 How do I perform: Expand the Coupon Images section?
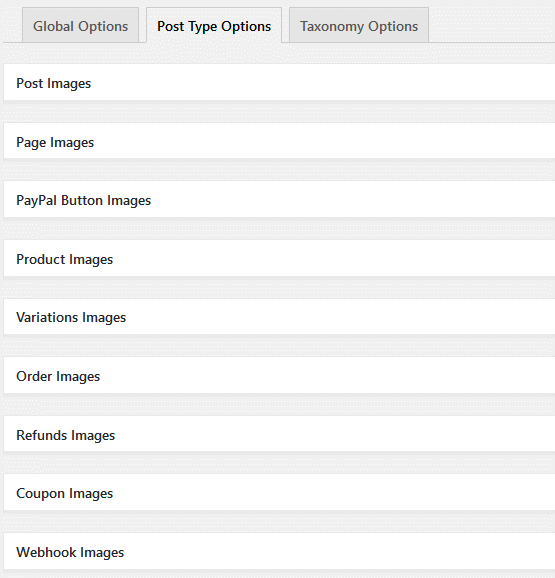pos(279,492)
